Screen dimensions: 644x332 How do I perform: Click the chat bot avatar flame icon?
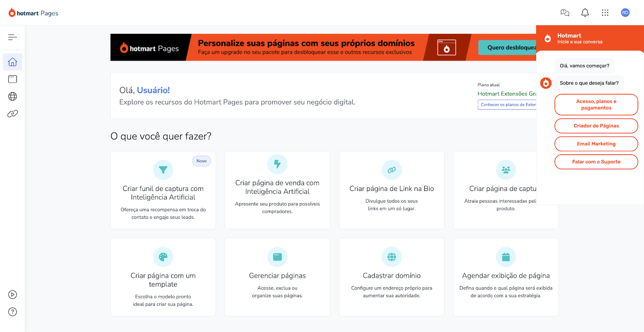pos(546,83)
